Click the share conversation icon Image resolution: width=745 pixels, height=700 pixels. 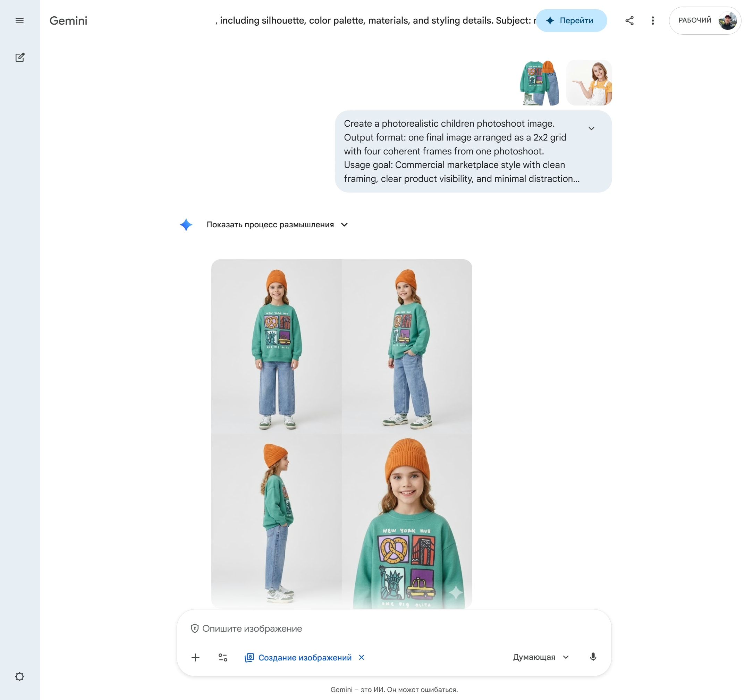[629, 20]
